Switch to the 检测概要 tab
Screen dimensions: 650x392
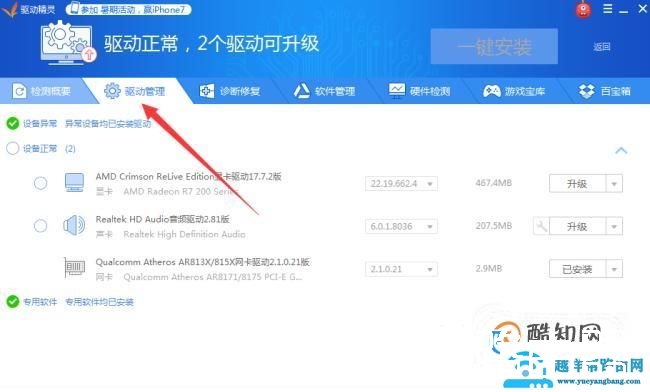(x=41, y=91)
